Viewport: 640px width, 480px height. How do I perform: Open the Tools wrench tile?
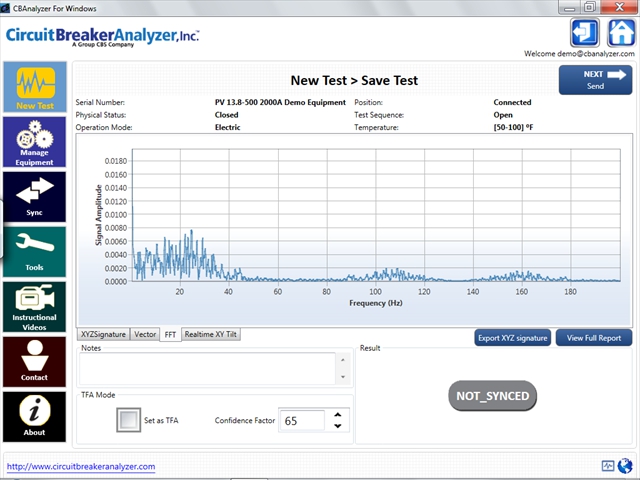35,252
